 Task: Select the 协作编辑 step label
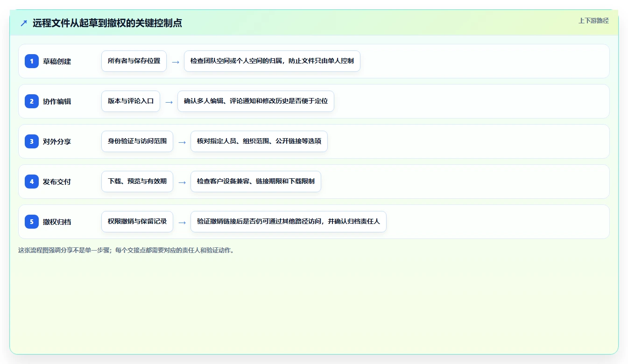pos(57,101)
